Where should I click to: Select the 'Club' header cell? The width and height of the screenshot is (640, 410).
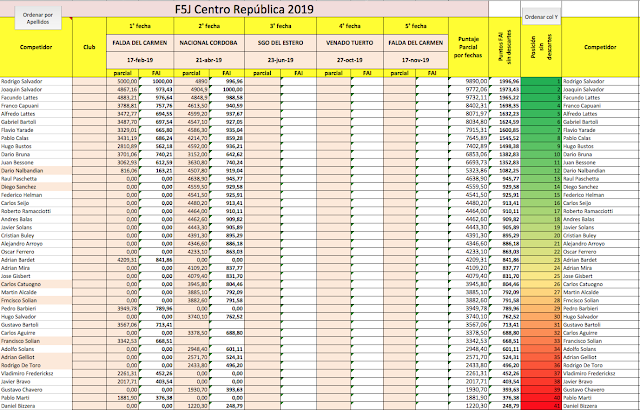coord(89,47)
